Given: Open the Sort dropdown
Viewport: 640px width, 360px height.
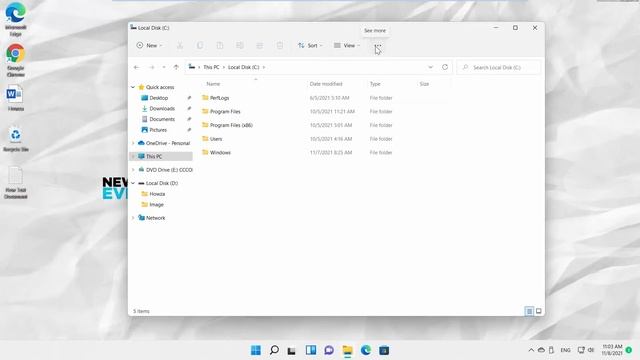Looking at the screenshot, I should click(310, 45).
